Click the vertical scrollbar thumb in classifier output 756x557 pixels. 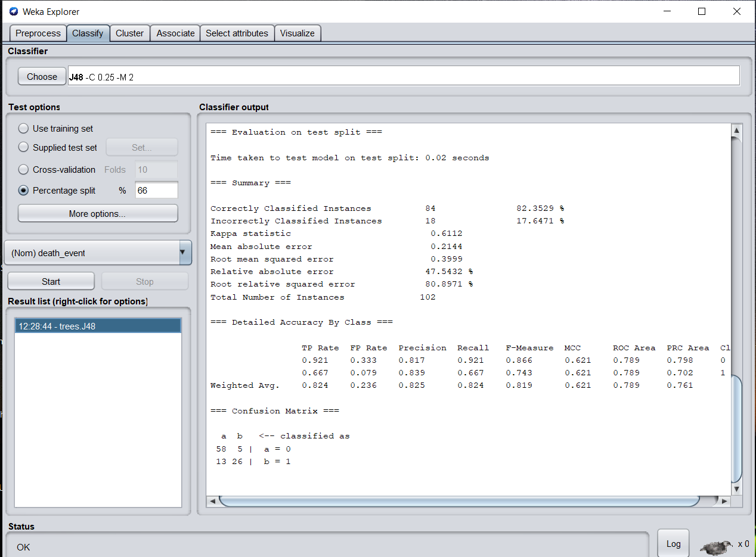[736, 429]
